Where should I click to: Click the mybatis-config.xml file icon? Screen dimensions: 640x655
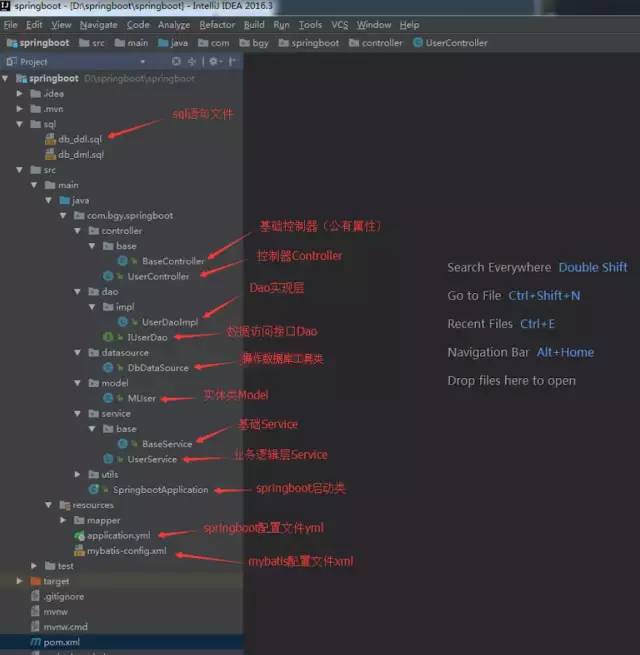[x=79, y=551]
